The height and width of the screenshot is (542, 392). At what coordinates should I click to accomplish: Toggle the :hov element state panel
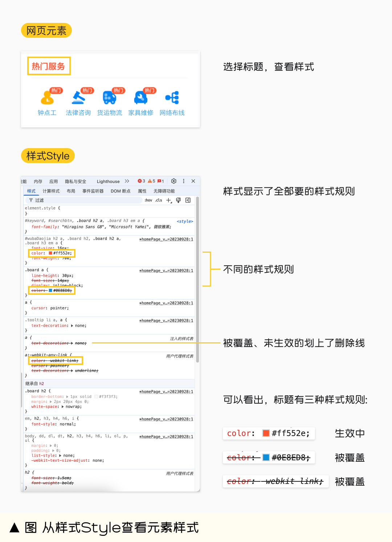pos(148,200)
